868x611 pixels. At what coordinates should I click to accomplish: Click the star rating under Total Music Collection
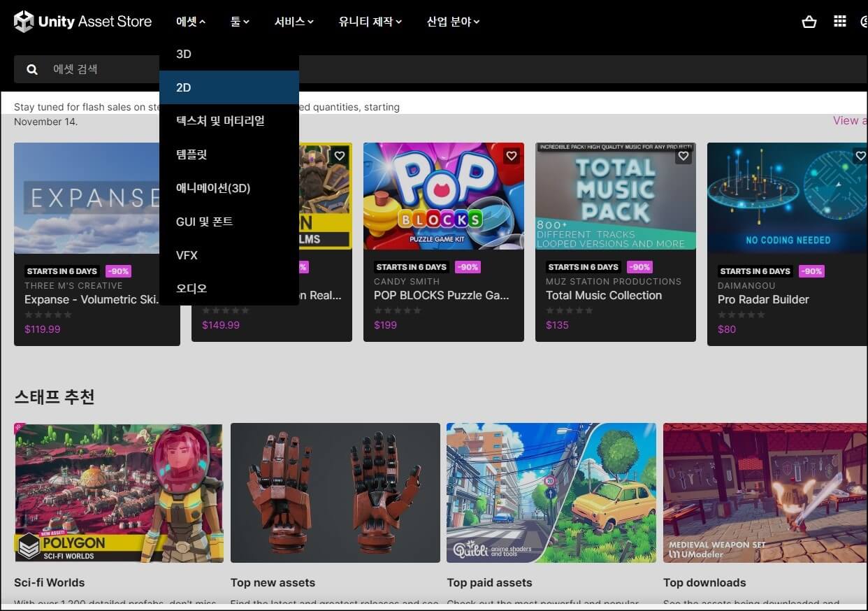[570, 310]
